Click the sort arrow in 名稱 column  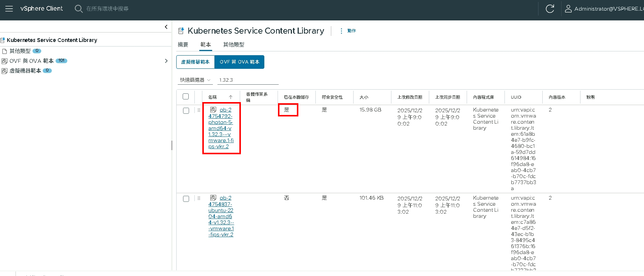(x=231, y=97)
